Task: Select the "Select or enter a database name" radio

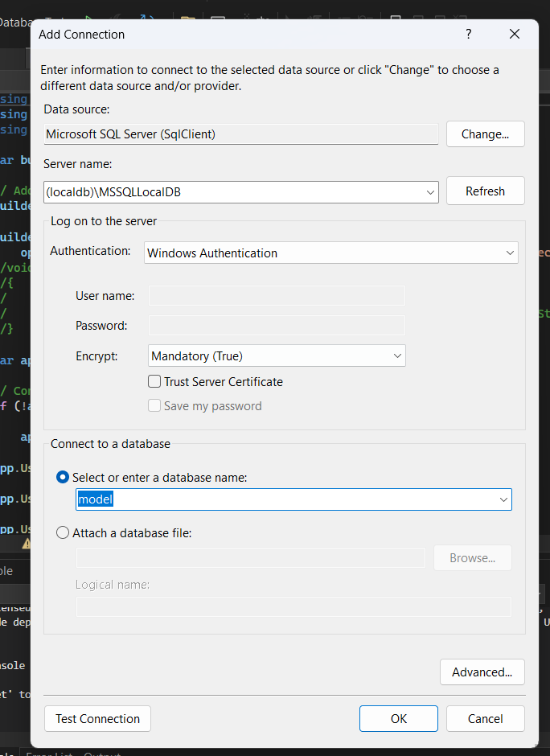Action: (63, 478)
